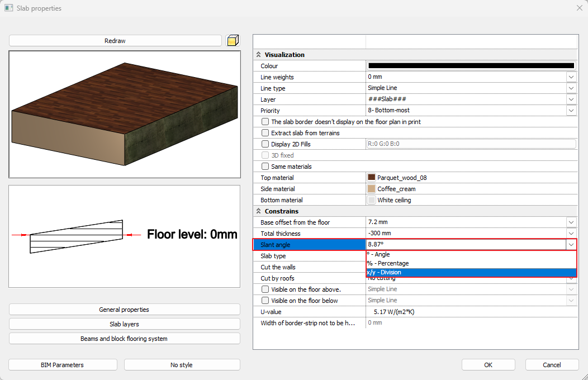588x380 pixels.
Task: Select the x/y - Division option
Action: pos(471,273)
